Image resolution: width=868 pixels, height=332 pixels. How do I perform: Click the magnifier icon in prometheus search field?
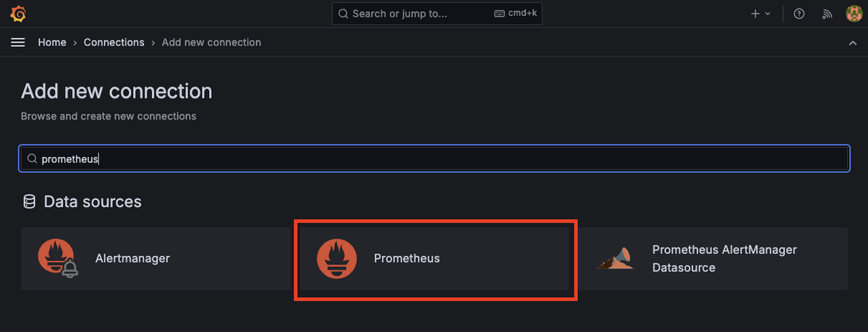tap(32, 158)
